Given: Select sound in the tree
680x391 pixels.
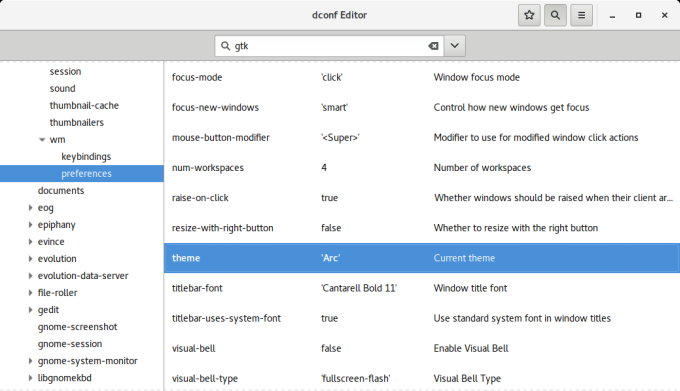Looking at the screenshot, I should [x=62, y=88].
